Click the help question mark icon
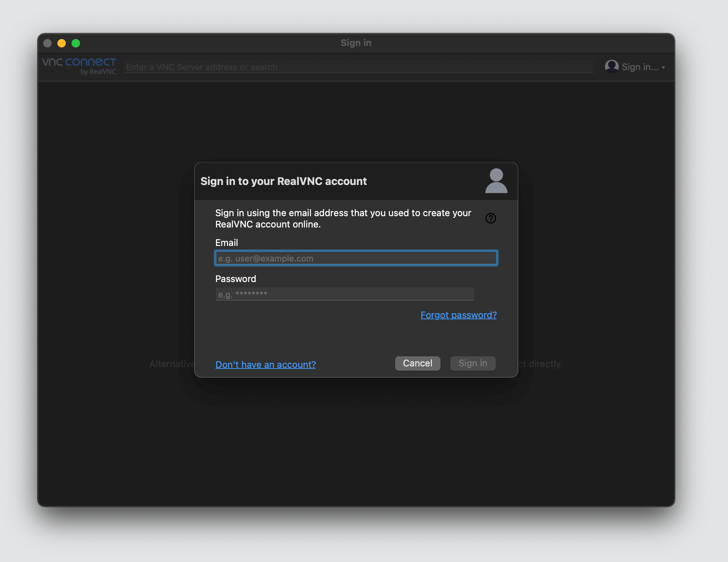The width and height of the screenshot is (728, 562). [x=490, y=218]
